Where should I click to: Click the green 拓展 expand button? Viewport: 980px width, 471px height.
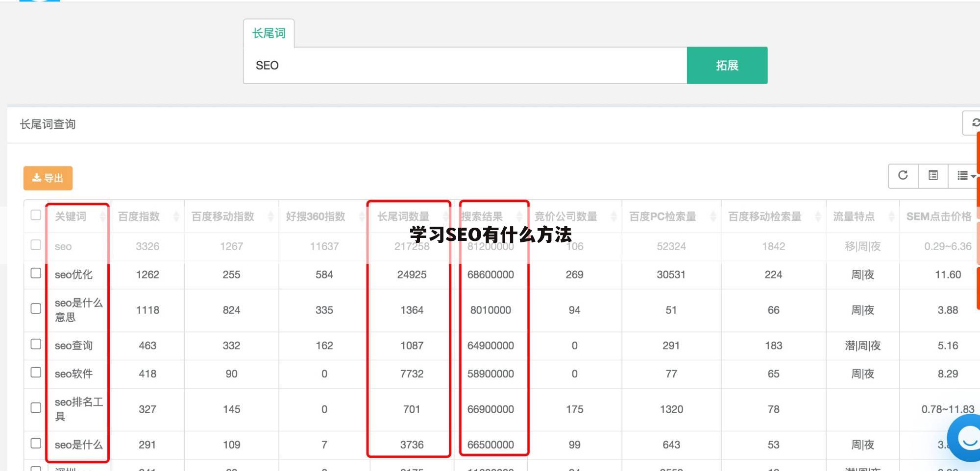point(727,65)
